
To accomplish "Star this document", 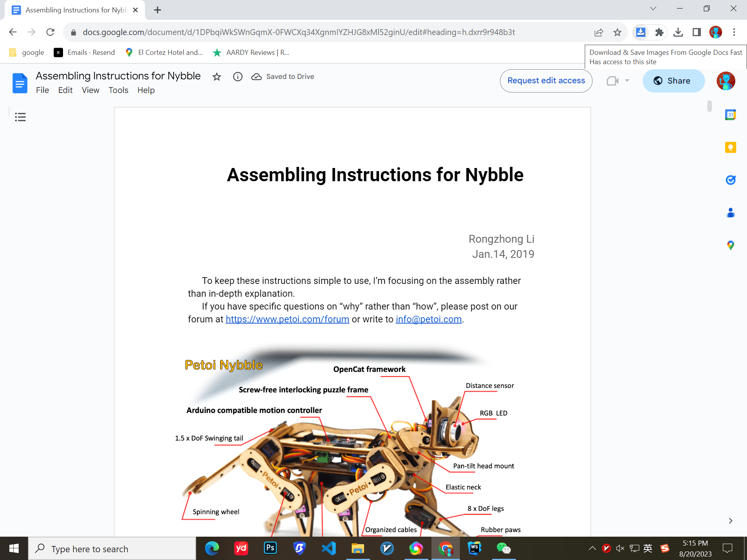I will [x=217, y=77].
